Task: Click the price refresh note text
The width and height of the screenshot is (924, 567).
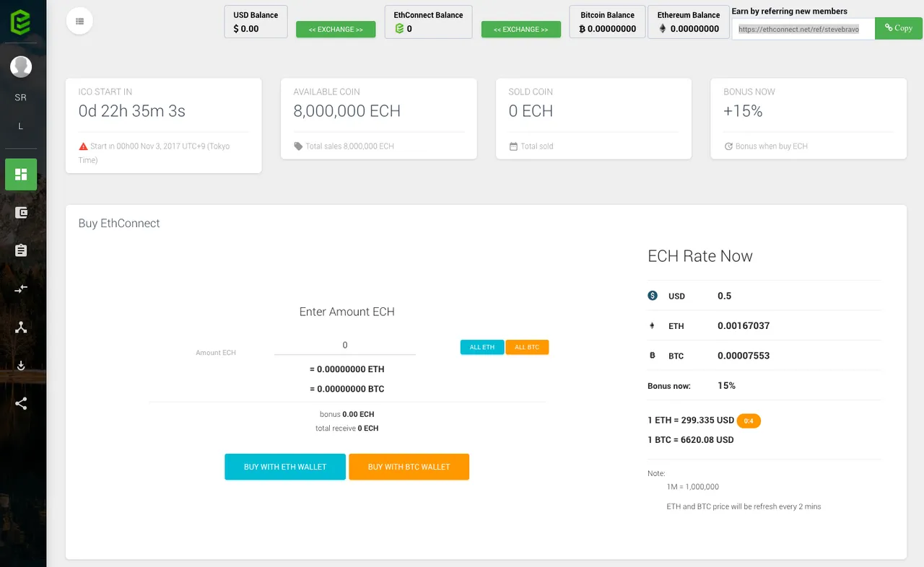Action: (744, 506)
